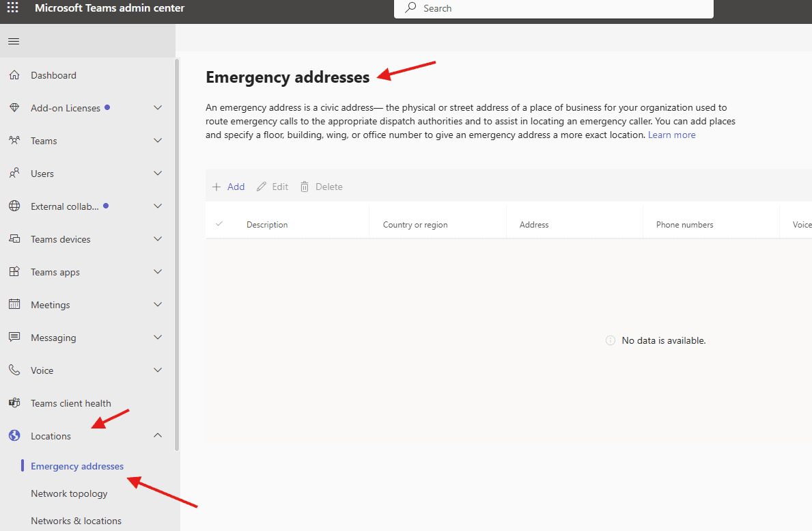Select the header checkbox above Description column
Image resolution: width=812 pixels, height=531 pixels.
pyautogui.click(x=218, y=223)
